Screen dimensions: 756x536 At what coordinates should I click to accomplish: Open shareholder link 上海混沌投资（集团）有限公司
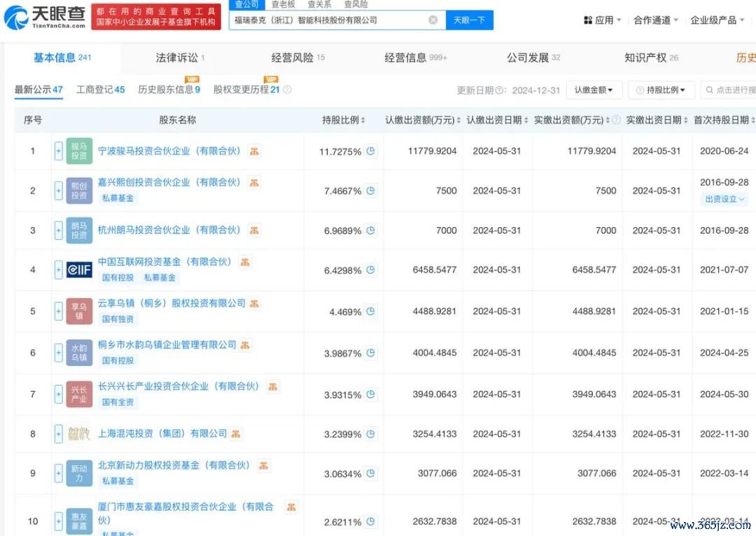tap(162, 434)
